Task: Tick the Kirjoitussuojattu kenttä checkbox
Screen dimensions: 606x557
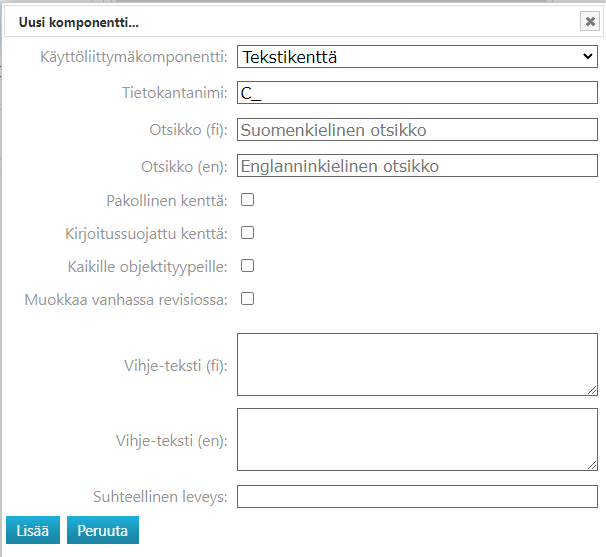Action: pos(248,233)
